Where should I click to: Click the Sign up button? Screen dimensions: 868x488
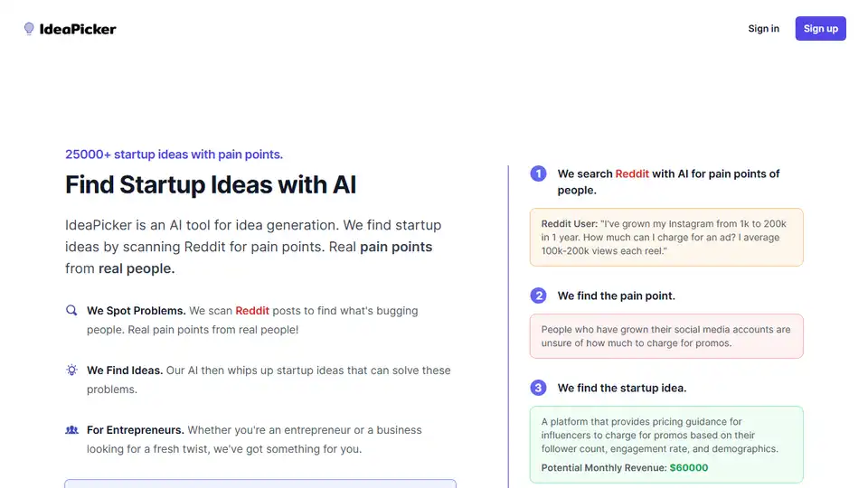point(820,29)
